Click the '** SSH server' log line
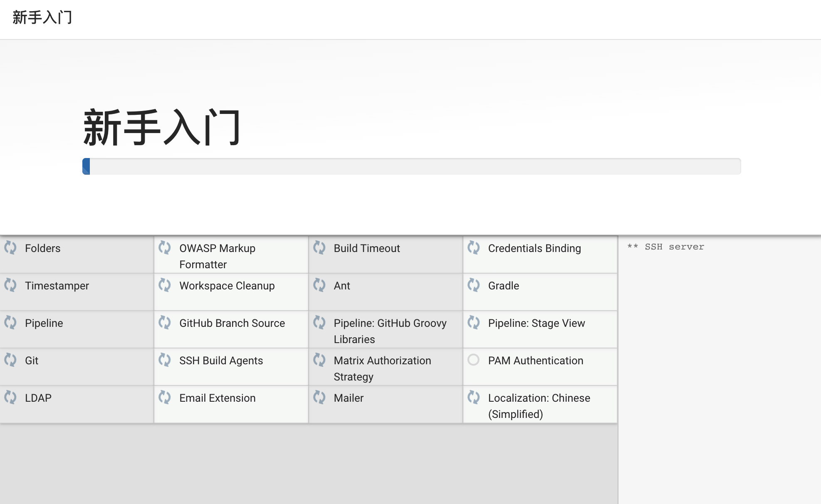Screen dimensions: 821x504 click(x=665, y=247)
